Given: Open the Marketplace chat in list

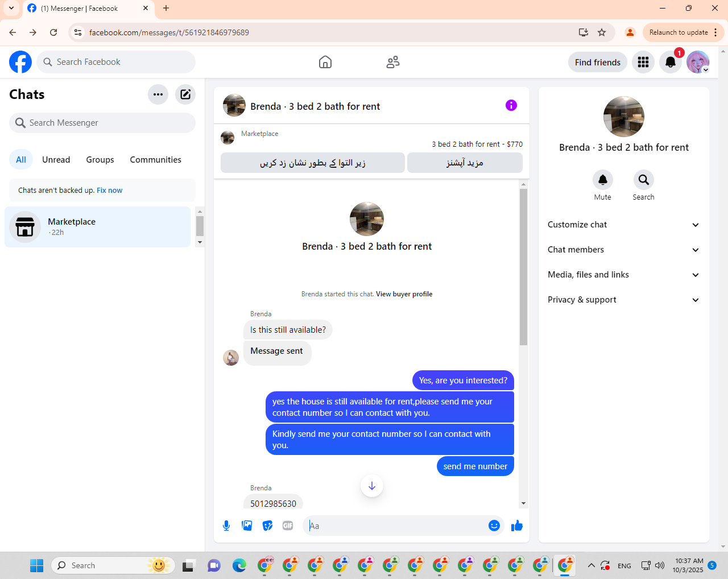Looking at the screenshot, I should click(98, 227).
